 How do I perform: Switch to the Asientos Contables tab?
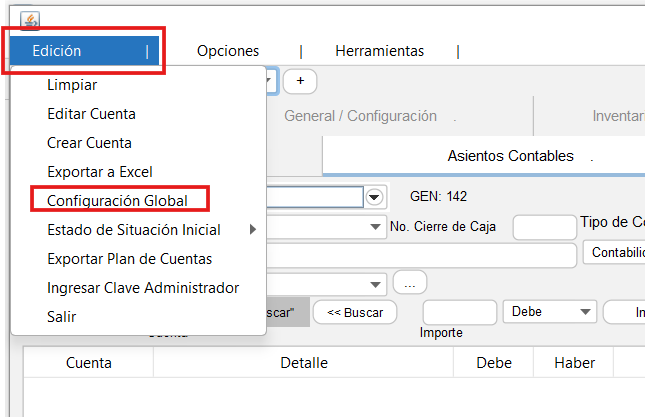coord(511,156)
